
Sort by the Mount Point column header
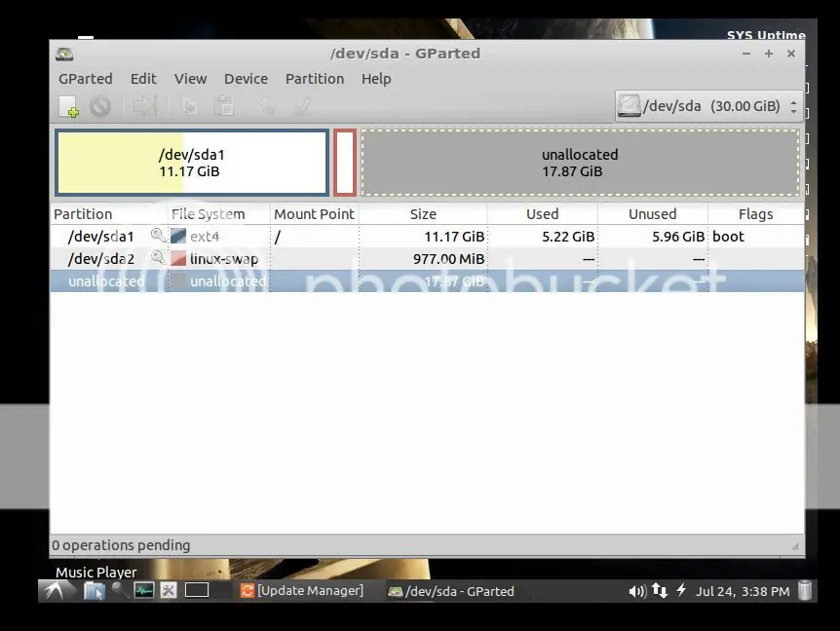coord(314,214)
